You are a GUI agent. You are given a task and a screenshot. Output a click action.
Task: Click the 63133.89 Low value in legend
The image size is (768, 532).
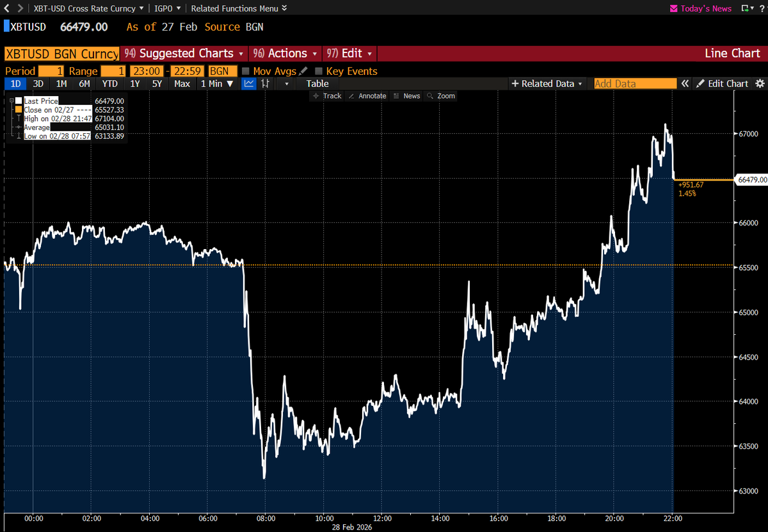[x=109, y=136]
